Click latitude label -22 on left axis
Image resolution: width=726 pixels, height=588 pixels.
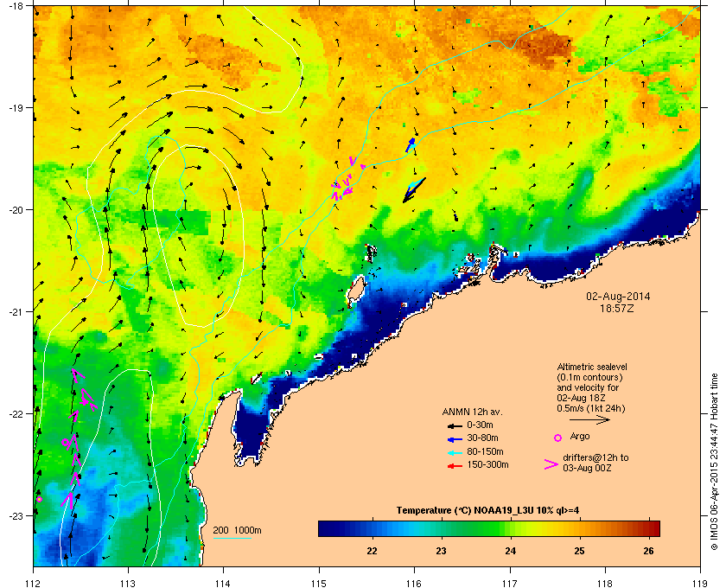point(16,413)
